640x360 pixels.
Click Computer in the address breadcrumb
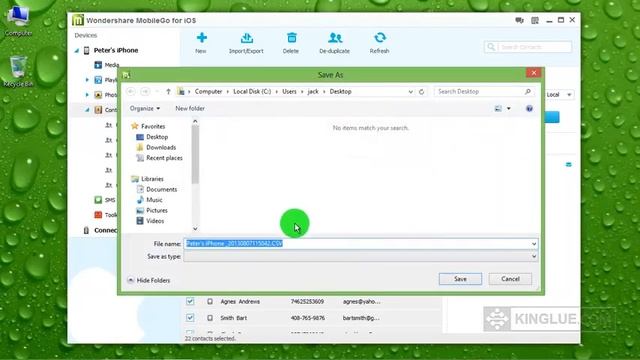(x=209, y=91)
